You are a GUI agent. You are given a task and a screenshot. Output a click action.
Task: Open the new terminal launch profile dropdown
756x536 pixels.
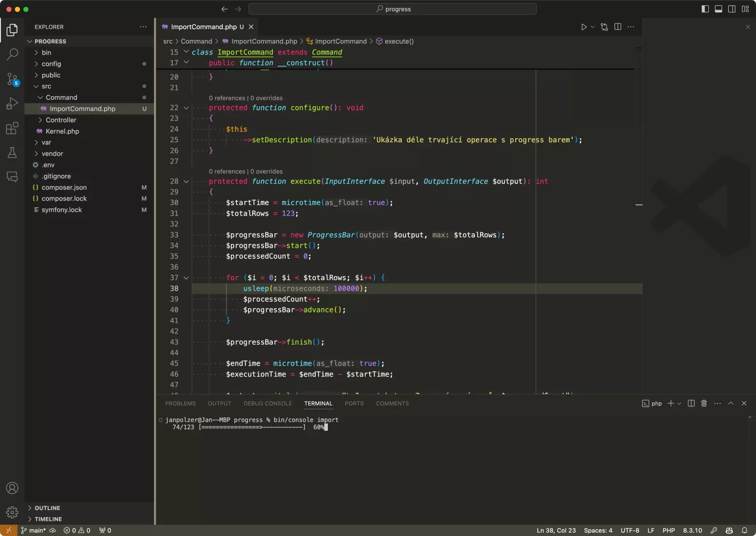(679, 403)
